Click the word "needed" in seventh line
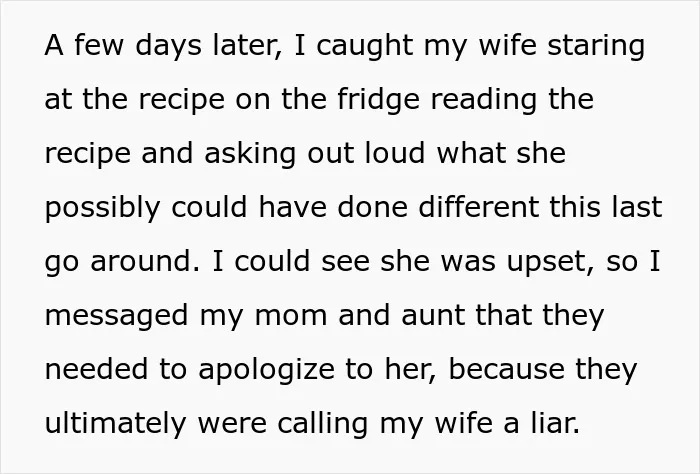The width and height of the screenshot is (700, 474). point(96,370)
